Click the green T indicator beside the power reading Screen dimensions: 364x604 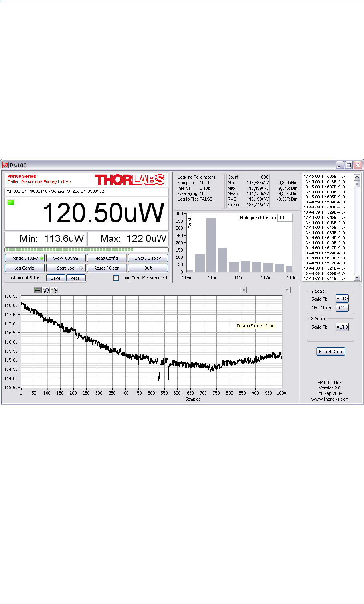[11, 202]
